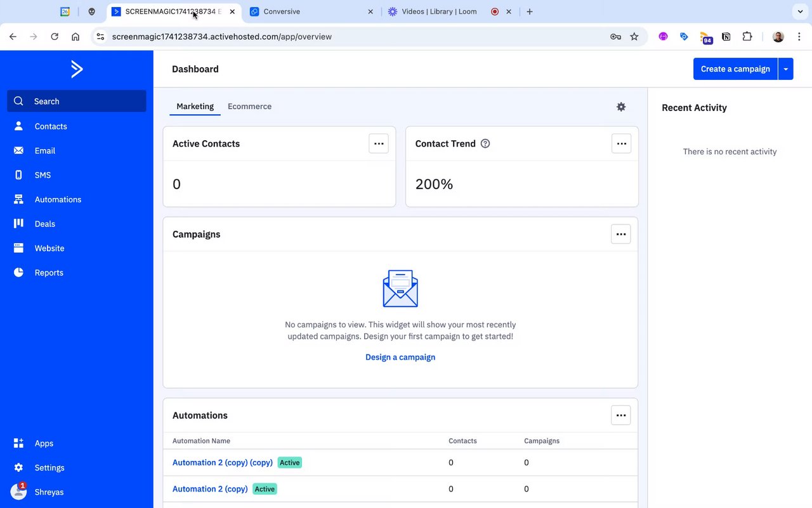Open Automation 2 (copy) (copy) link

pyautogui.click(x=223, y=463)
